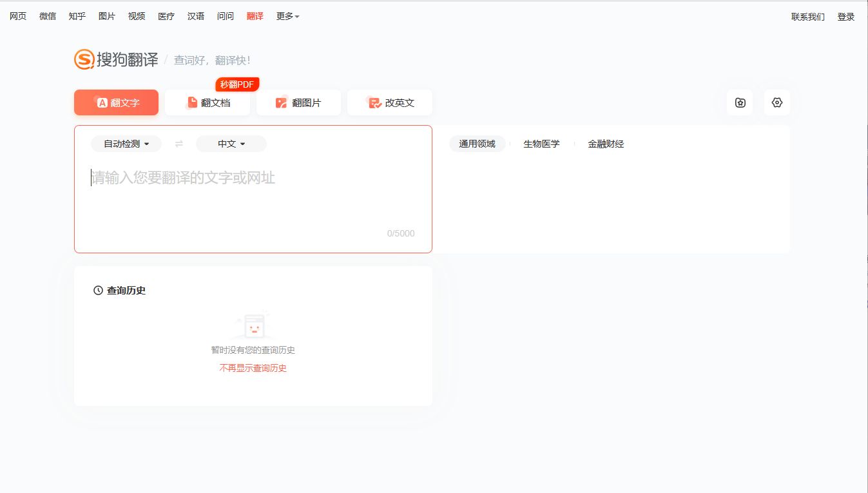Open the favorites collection icon

(x=740, y=102)
